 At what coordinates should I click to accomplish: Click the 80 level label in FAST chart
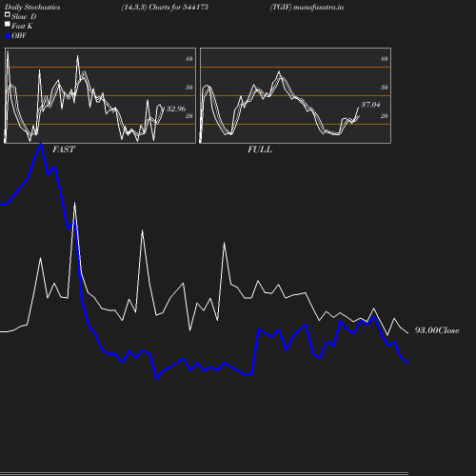tap(189, 59)
